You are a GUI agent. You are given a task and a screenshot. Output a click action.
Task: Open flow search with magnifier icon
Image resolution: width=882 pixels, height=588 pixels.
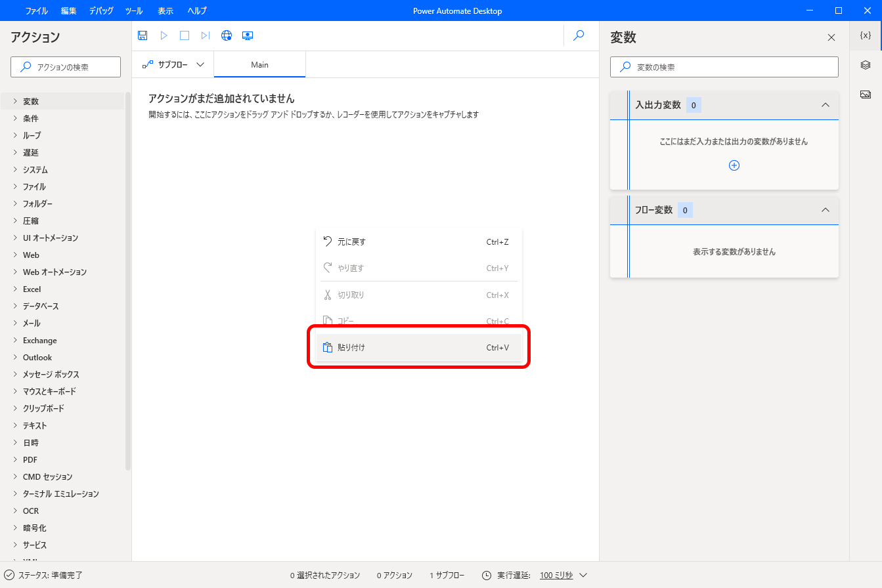coord(579,35)
